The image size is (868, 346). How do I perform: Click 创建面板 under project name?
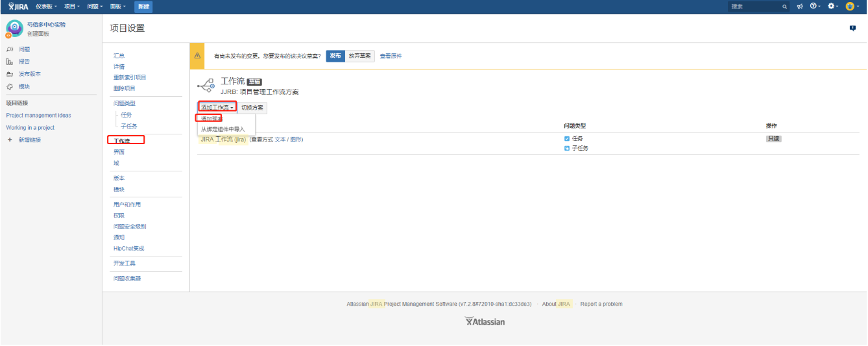click(x=38, y=34)
